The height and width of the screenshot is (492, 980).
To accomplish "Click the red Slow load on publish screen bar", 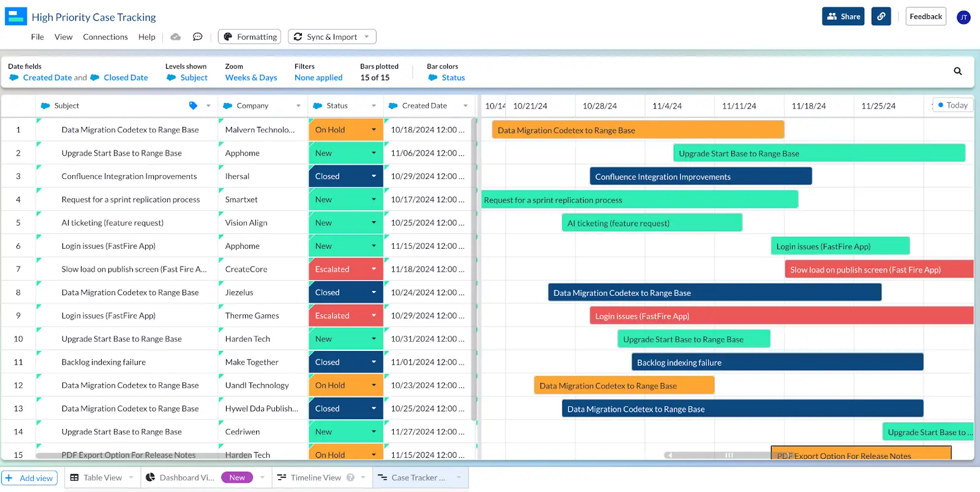I will pyautogui.click(x=879, y=270).
